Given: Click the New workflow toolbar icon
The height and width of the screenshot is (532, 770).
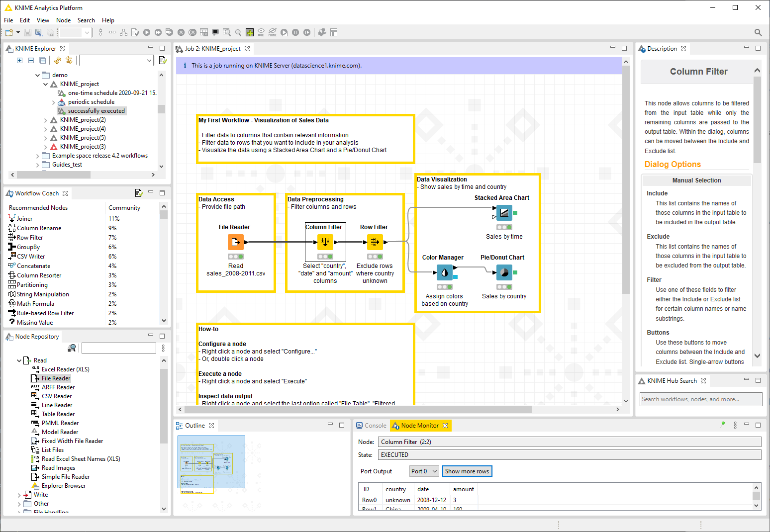Looking at the screenshot, I should pyautogui.click(x=9, y=32).
